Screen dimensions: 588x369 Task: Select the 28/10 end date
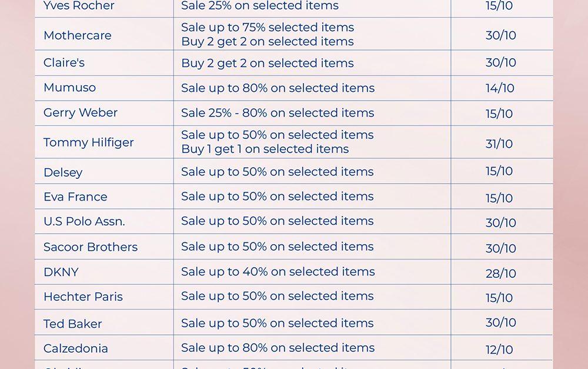click(501, 273)
